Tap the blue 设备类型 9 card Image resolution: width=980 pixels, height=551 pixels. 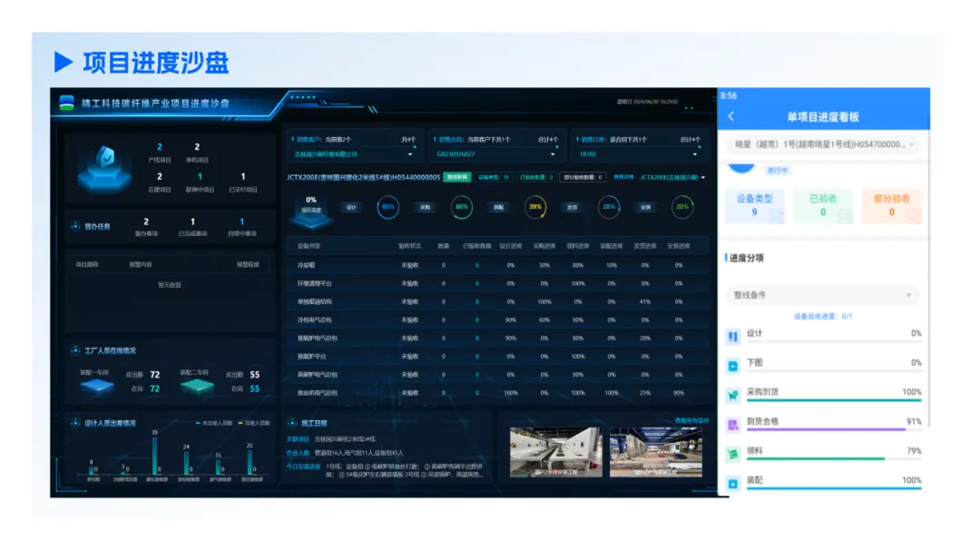pyautogui.click(x=754, y=205)
